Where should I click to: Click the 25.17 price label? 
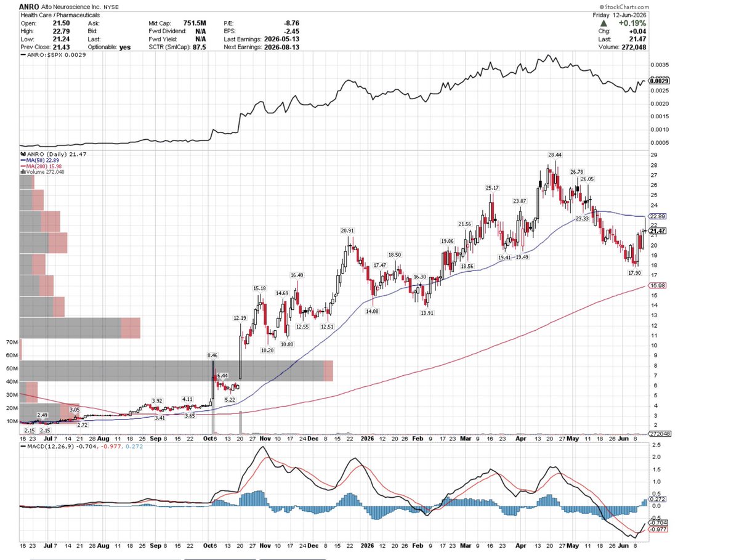491,187
